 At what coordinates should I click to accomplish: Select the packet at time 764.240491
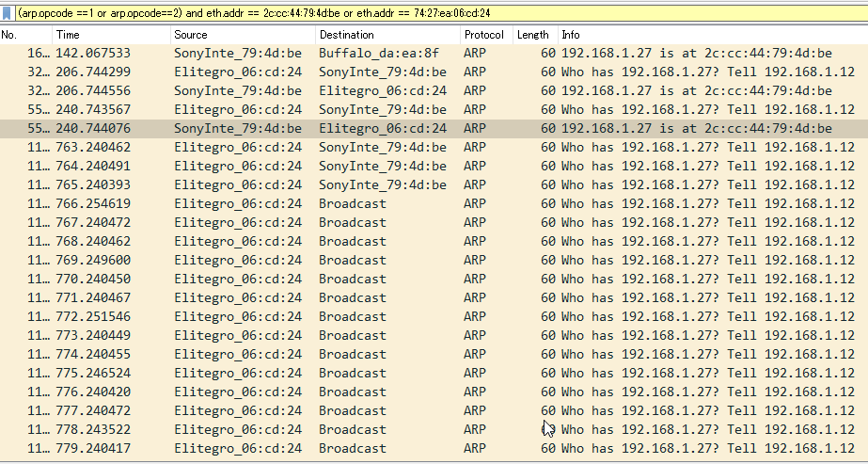click(434, 166)
